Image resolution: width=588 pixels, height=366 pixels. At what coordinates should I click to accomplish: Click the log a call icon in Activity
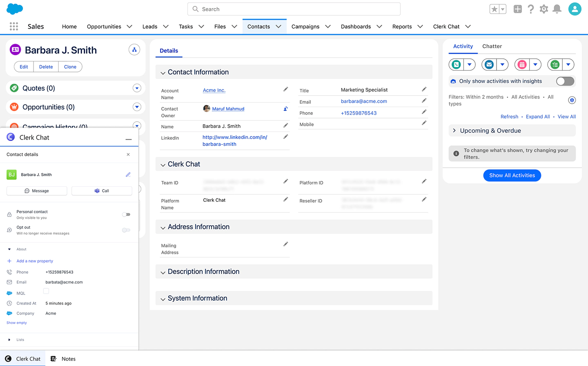click(456, 65)
